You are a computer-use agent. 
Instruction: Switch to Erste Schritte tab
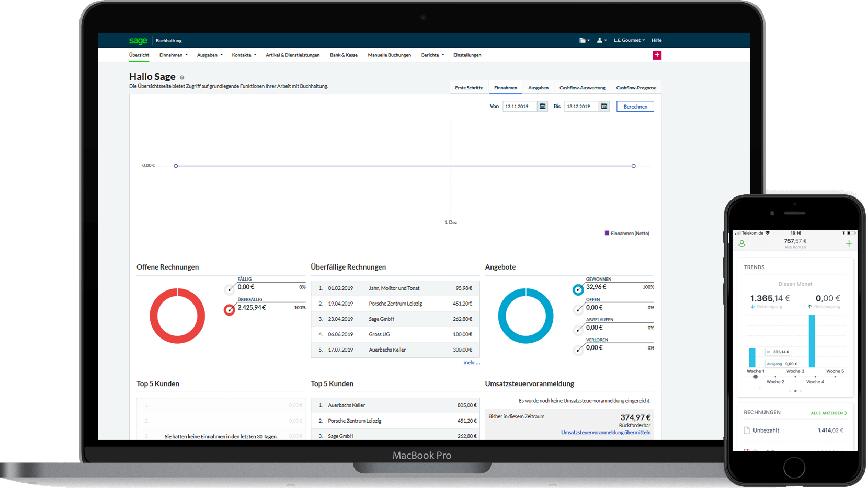(469, 88)
